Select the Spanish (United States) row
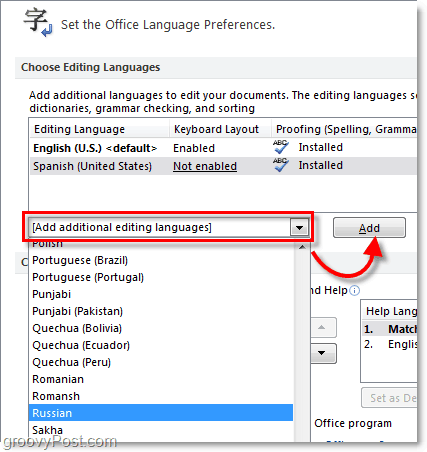This screenshot has width=427, height=452. [223, 166]
